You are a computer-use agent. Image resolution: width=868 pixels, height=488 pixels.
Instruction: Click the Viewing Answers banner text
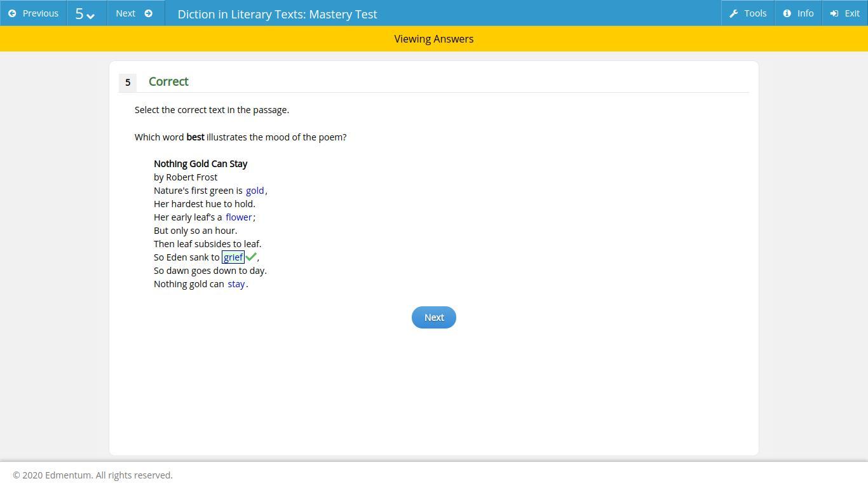pyautogui.click(x=434, y=39)
